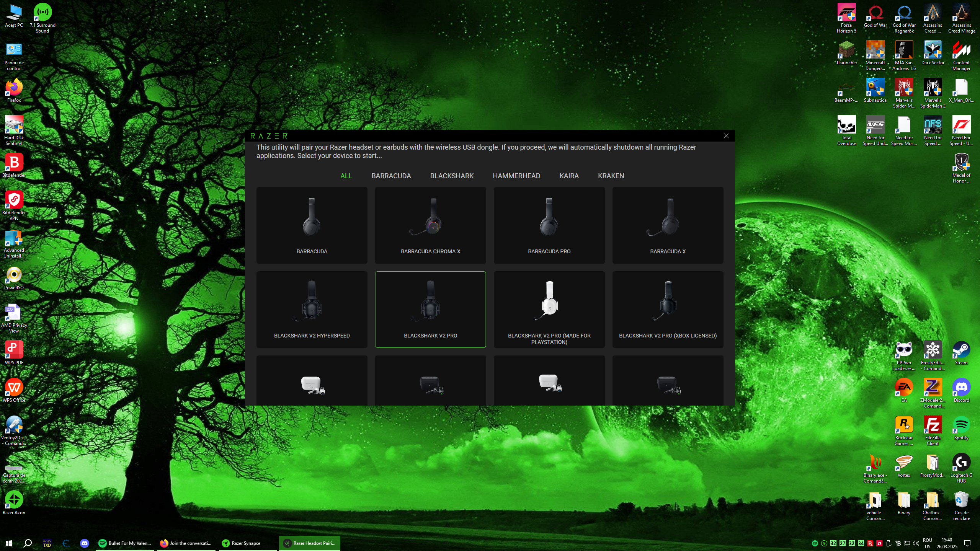Select the God of War Ragnarök icon

pos(904,18)
